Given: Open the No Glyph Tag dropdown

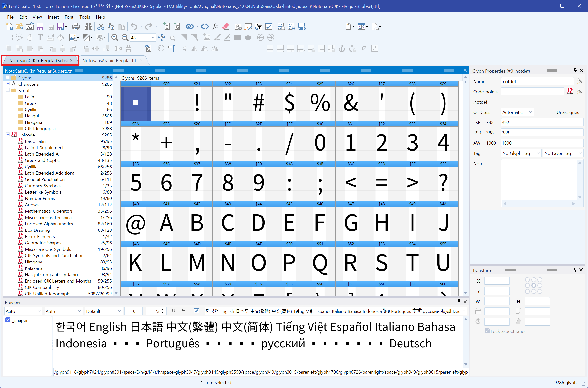Looking at the screenshot, I should pyautogui.click(x=521, y=153).
